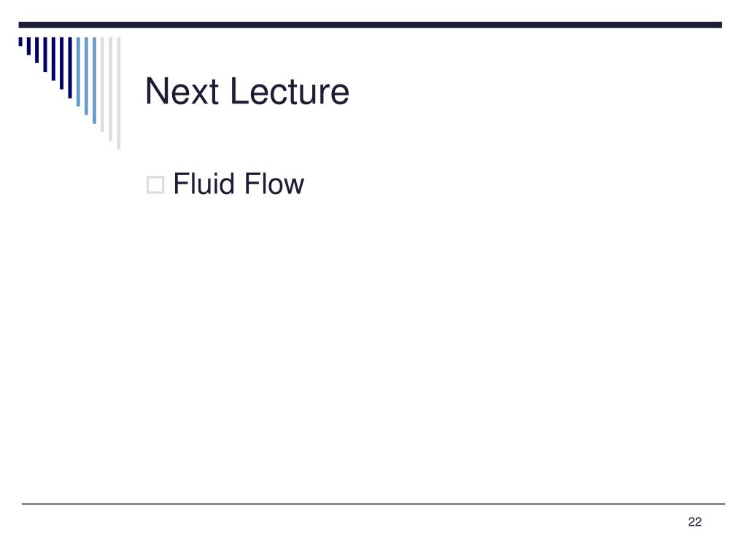The width and height of the screenshot is (747, 560).
Task: Click the thin footer divider line
Action: click(373, 503)
